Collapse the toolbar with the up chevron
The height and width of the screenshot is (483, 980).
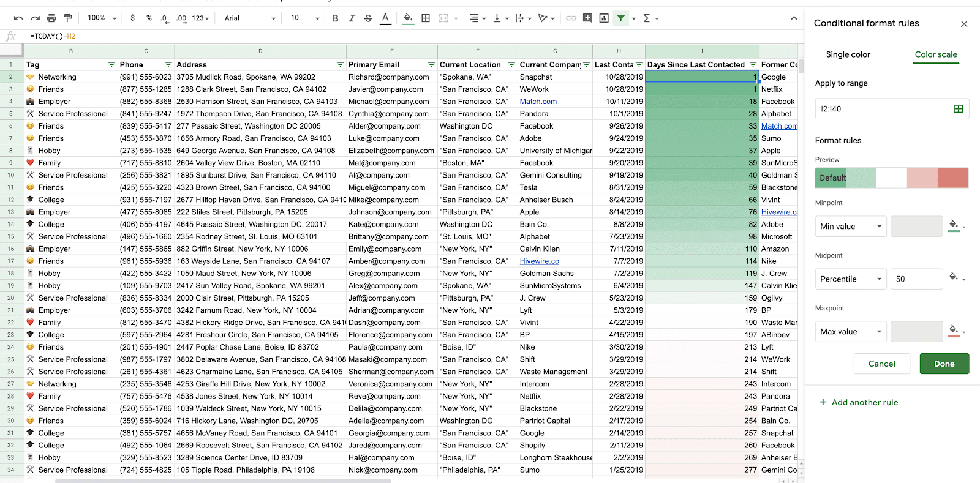click(794, 18)
